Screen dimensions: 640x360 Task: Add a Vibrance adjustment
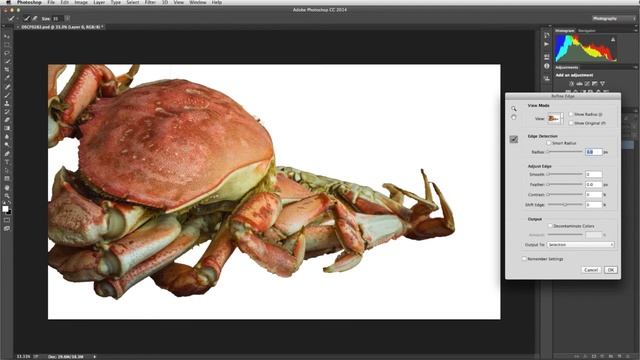[602, 84]
